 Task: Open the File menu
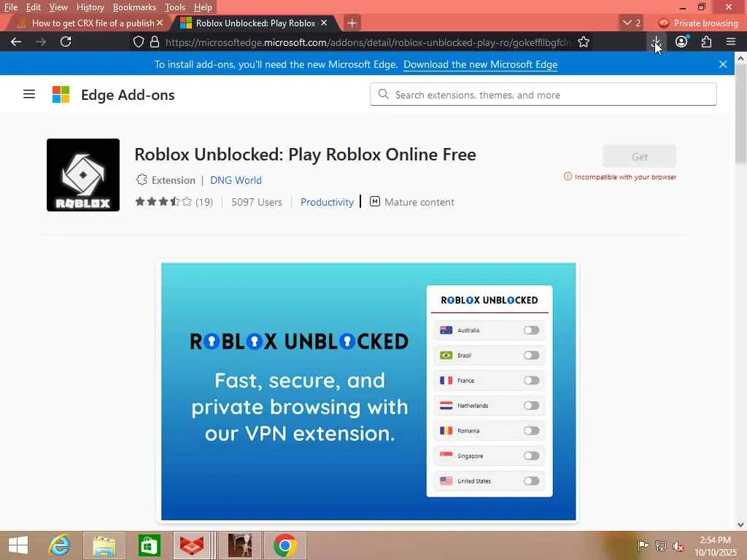(11, 7)
